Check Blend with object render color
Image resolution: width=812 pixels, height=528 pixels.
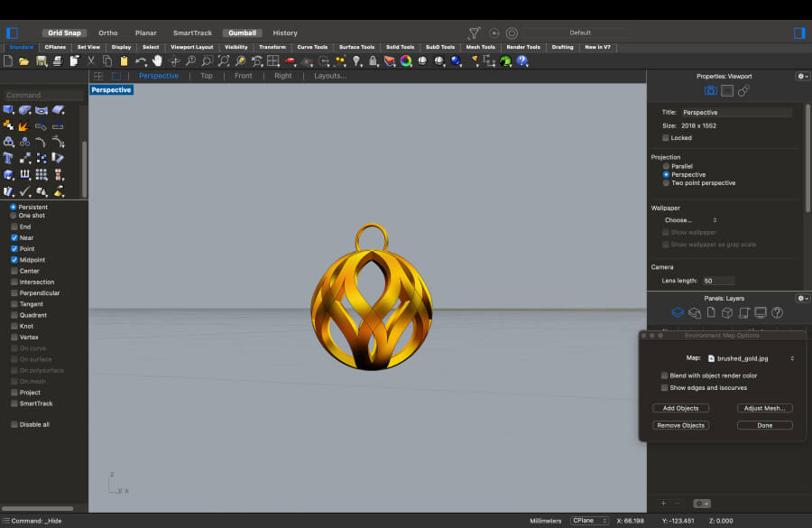(665, 375)
